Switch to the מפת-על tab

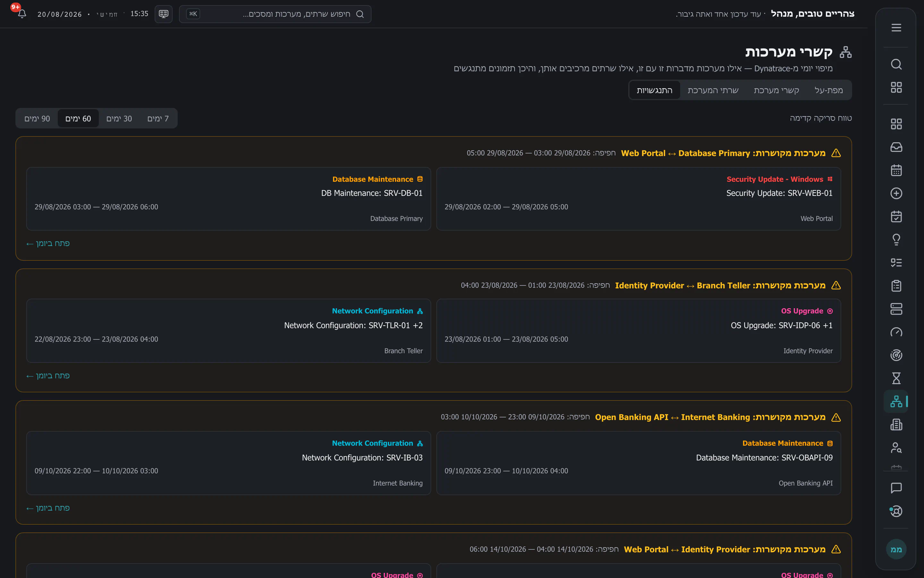coord(828,90)
